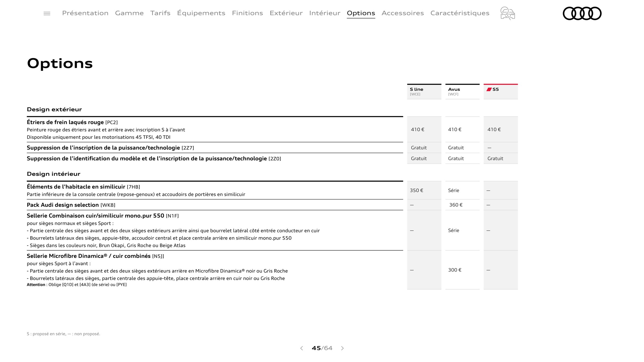Viewport: 644px width, 362px height.
Task: Select Sellerie Microfibre Dinamica / cuir combinés
Action: click(215, 270)
